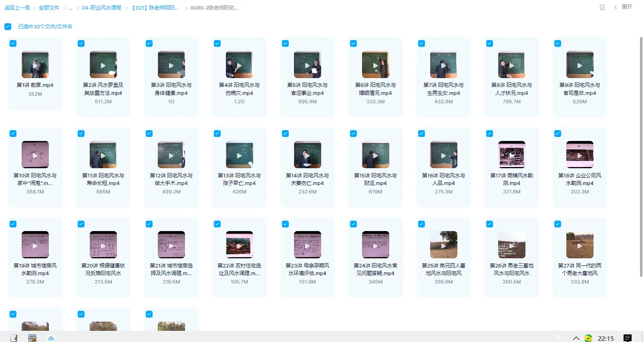Uncheck 第3讲 身体健康 file checkbox
The width and height of the screenshot is (644, 342).
[x=149, y=43]
